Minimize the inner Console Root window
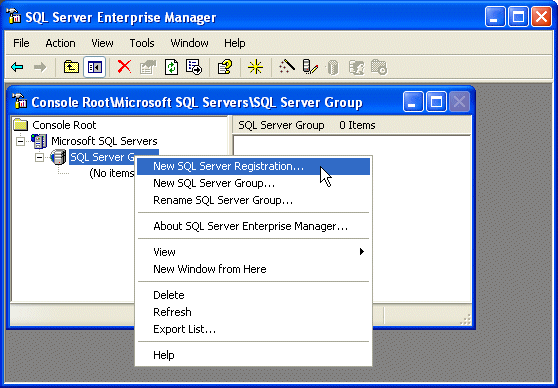Image resolution: width=558 pixels, height=388 pixels. pyautogui.click(x=413, y=102)
